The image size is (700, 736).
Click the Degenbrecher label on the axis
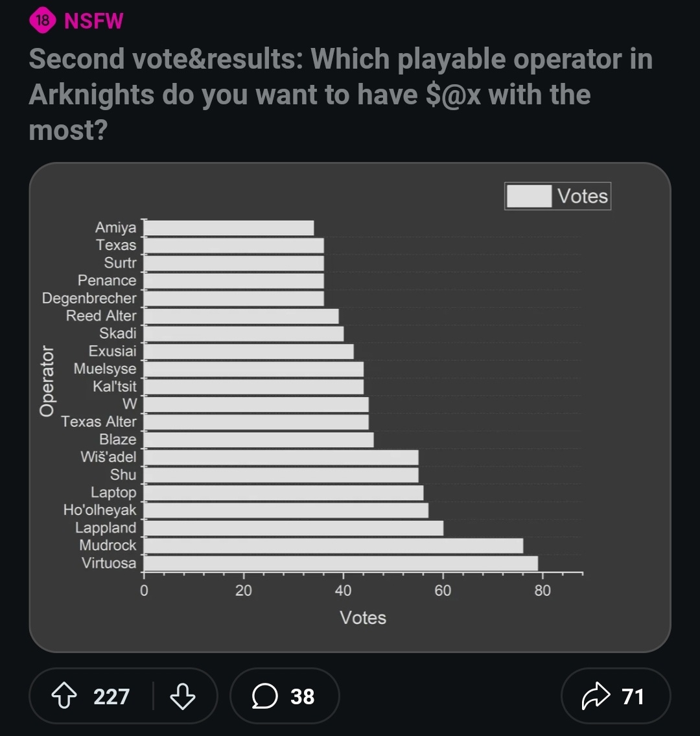(89, 298)
